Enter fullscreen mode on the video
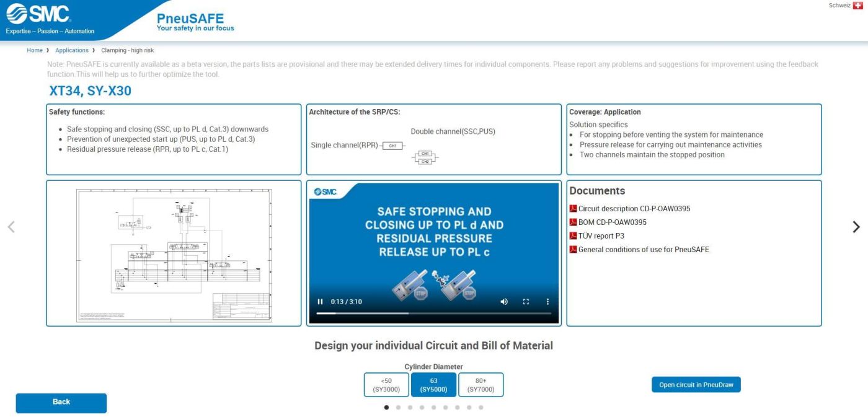This screenshot has height=417, width=868. click(526, 302)
